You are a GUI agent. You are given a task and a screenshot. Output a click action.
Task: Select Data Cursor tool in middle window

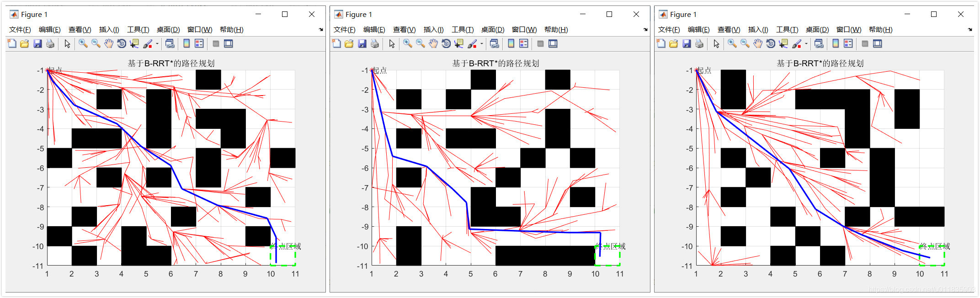[x=459, y=43]
